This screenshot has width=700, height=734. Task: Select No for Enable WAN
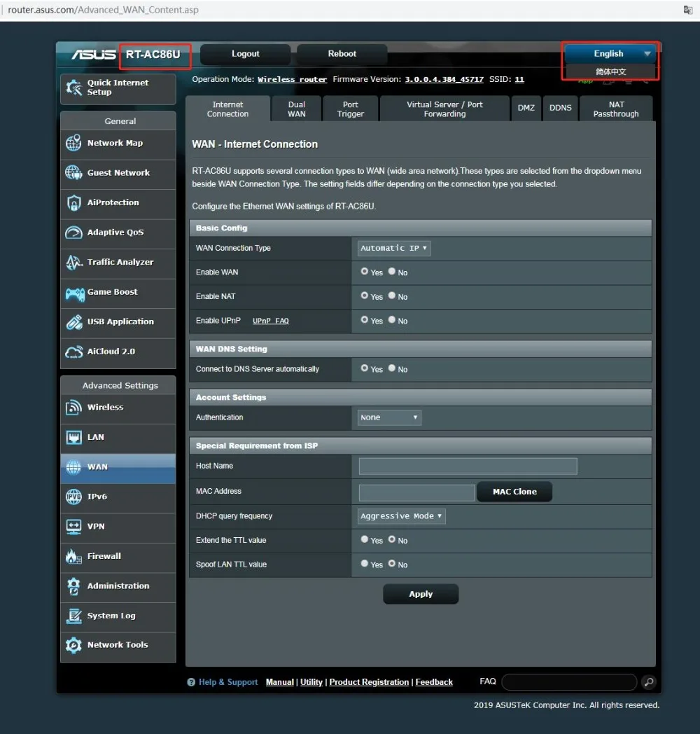391,272
